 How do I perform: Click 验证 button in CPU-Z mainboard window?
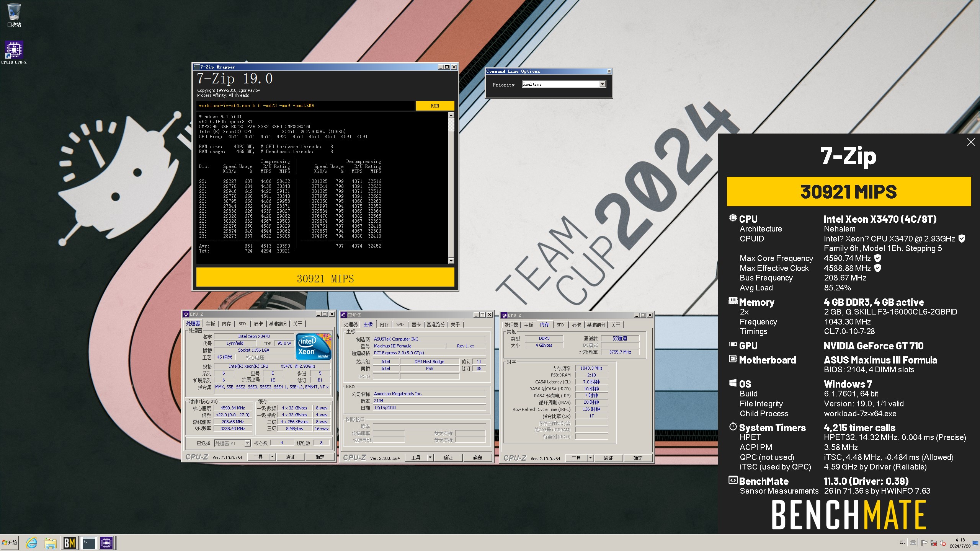(448, 458)
